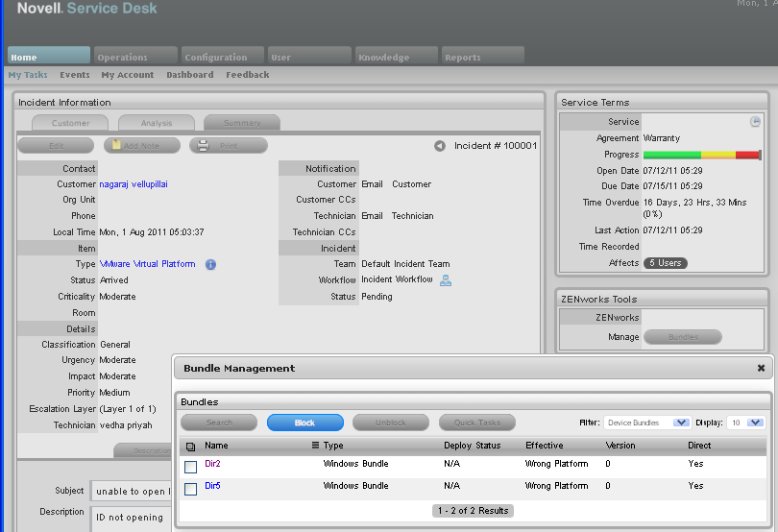Click the clock icon in Service Terms
778x532 pixels.
(755, 122)
